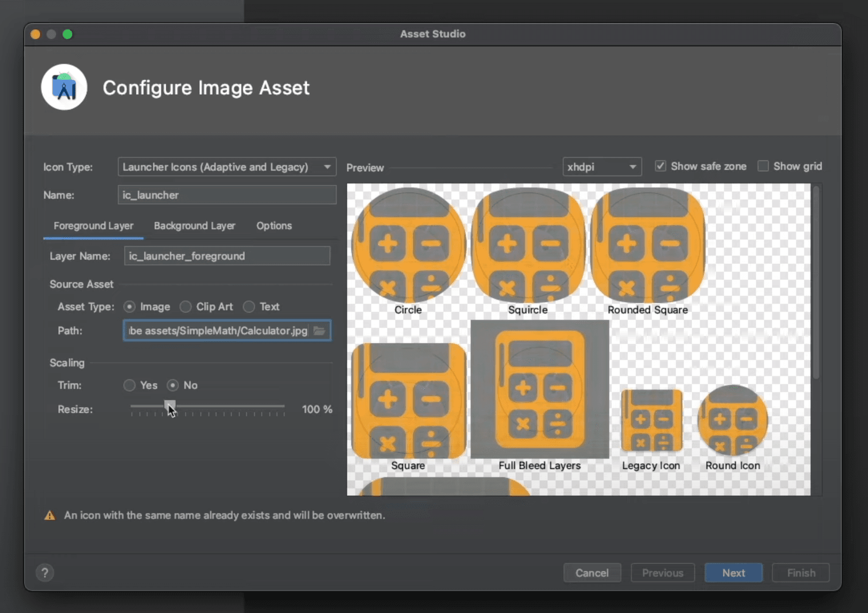Open the file browser icon beside the Path field
The image size is (868, 613).
pos(319,331)
